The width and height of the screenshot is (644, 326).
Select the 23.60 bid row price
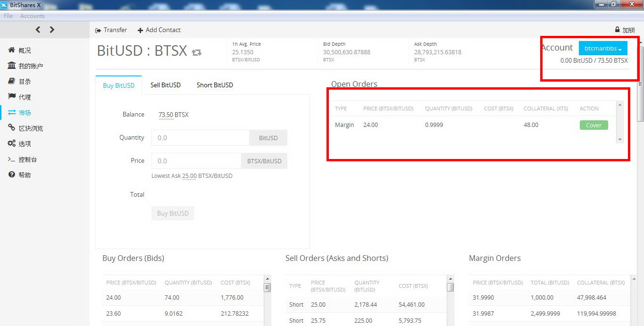114,314
